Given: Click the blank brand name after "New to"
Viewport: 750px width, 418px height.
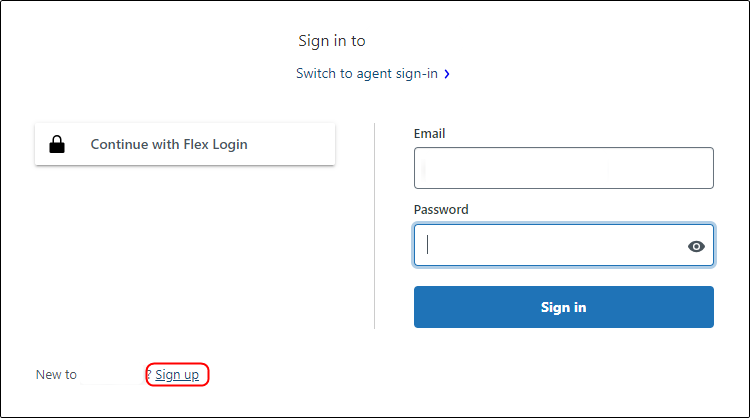Looking at the screenshot, I should pyautogui.click(x=112, y=375).
